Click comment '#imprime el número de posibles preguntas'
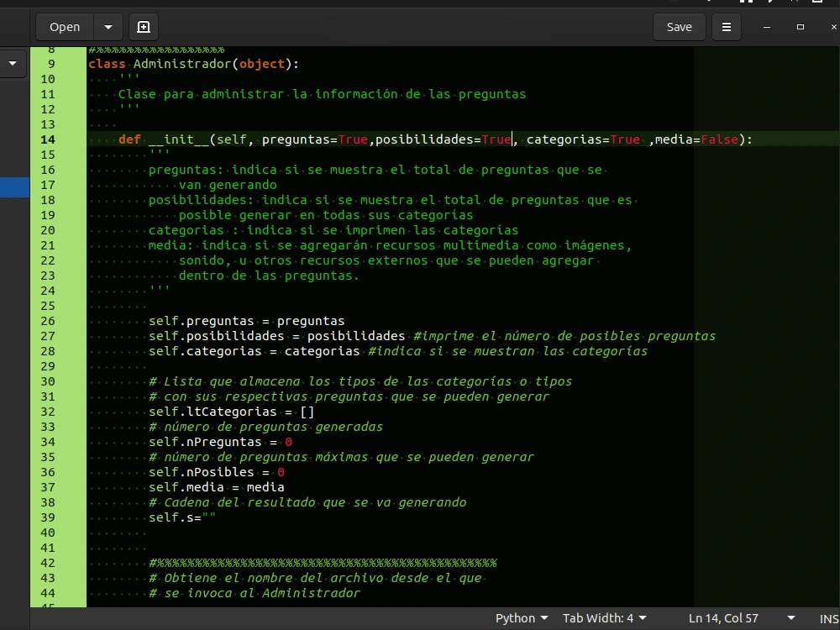 [x=564, y=336]
